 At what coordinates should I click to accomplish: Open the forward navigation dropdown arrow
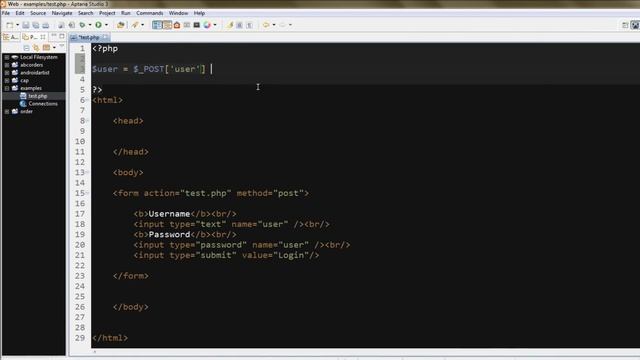pos(290,25)
